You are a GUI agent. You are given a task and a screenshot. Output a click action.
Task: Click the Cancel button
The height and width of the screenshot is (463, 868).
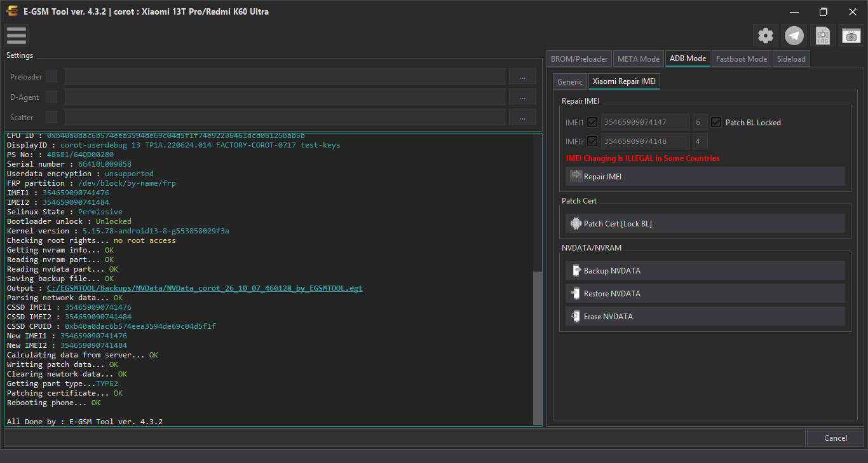(835, 438)
